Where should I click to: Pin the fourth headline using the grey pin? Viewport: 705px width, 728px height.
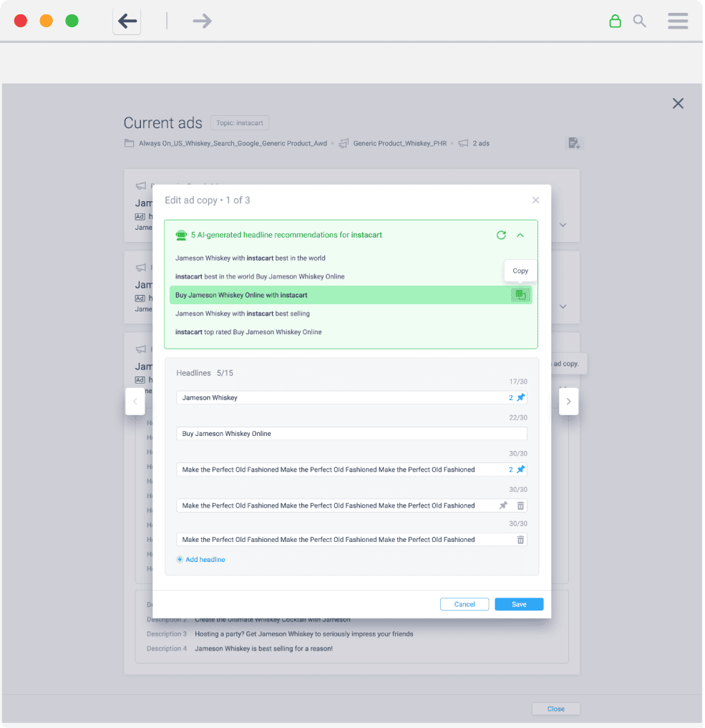coord(503,505)
